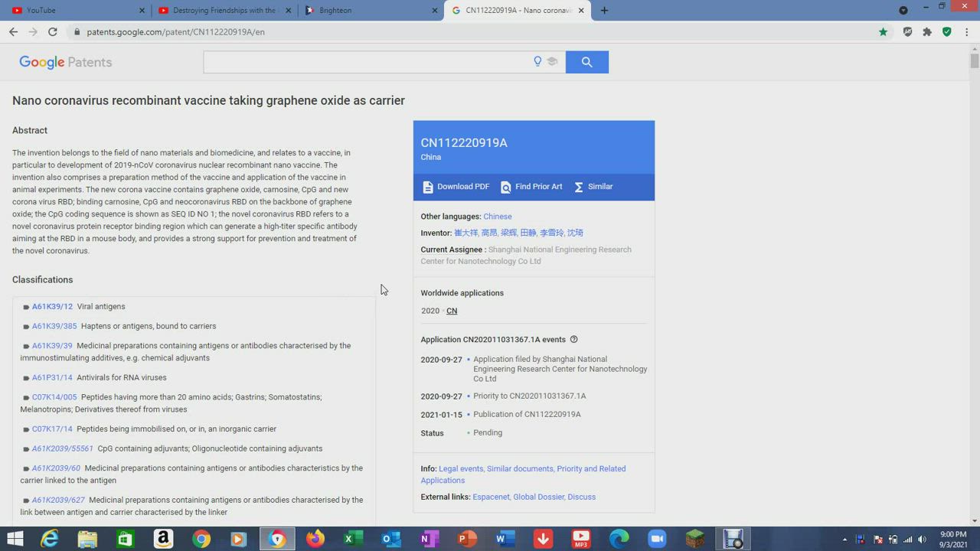980x551 pixels.
Task: Open a new browser tab
Action: (604, 11)
